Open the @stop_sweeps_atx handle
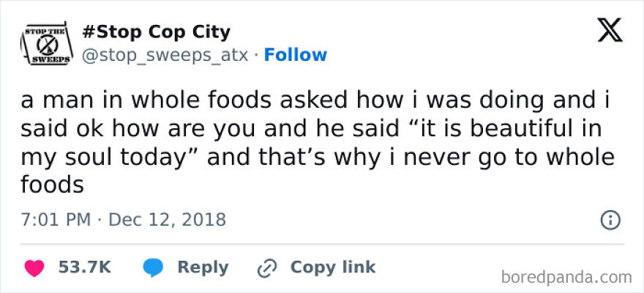The image size is (644, 293). point(167,55)
